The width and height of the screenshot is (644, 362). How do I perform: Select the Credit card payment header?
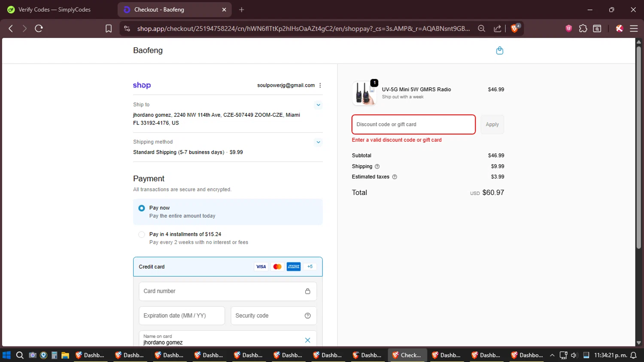point(228,267)
